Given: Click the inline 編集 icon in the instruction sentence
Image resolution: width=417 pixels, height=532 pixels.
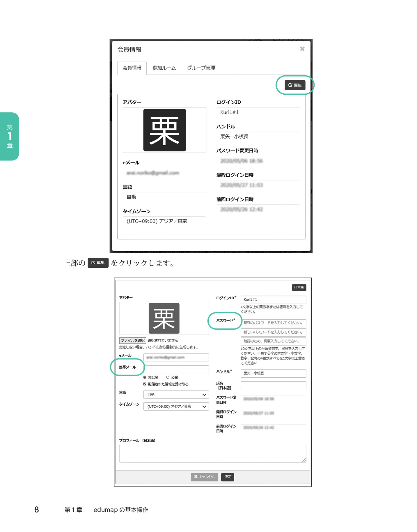Looking at the screenshot, I should point(98,263).
